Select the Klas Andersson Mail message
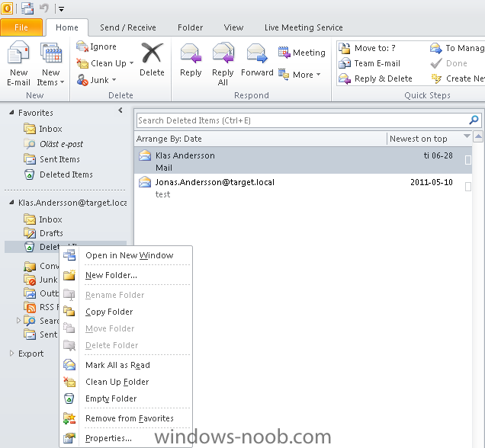Screen dimensions: 485x448 coord(304,160)
